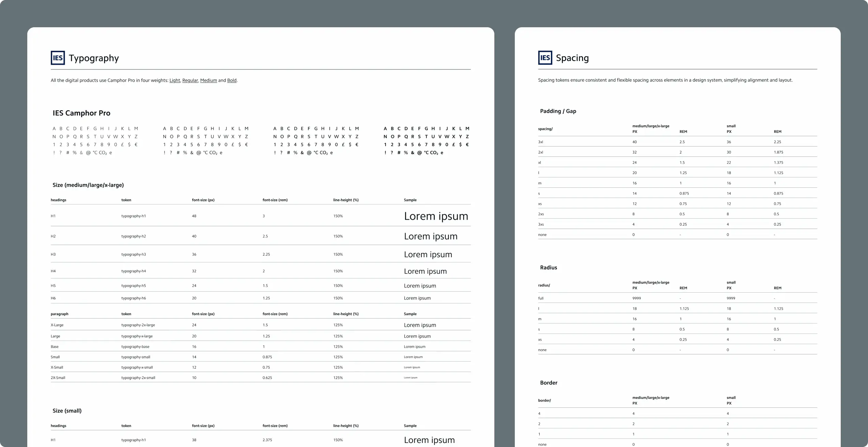
Task: Click the IES logo beside Spacing
Action: 545,58
